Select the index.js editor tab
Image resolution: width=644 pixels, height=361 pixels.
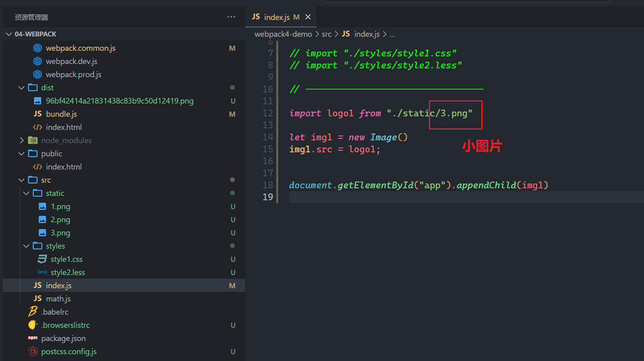click(281, 17)
